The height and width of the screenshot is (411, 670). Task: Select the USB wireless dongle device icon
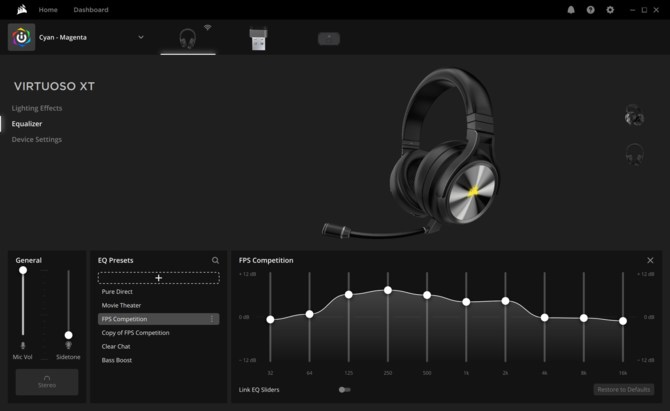(x=258, y=38)
